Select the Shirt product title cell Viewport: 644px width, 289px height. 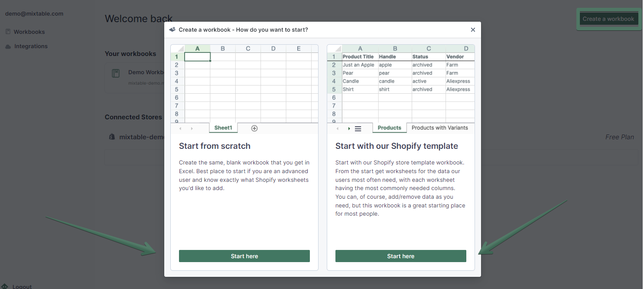[x=360, y=89]
